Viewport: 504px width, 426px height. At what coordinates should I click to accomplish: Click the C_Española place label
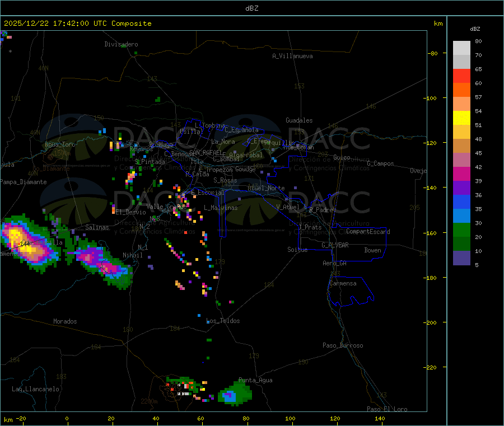pyautogui.click(x=242, y=130)
